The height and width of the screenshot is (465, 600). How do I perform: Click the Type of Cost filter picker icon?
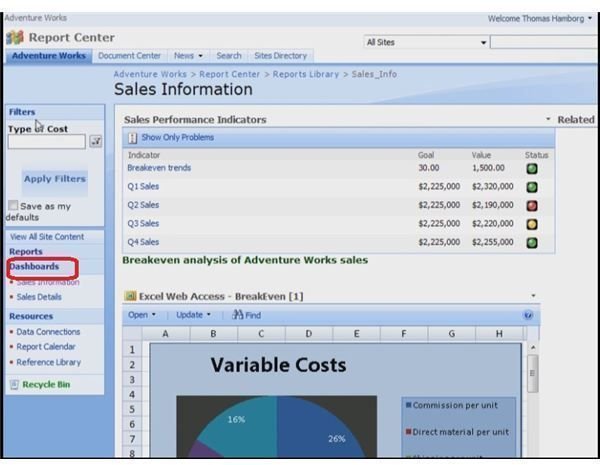(x=96, y=141)
